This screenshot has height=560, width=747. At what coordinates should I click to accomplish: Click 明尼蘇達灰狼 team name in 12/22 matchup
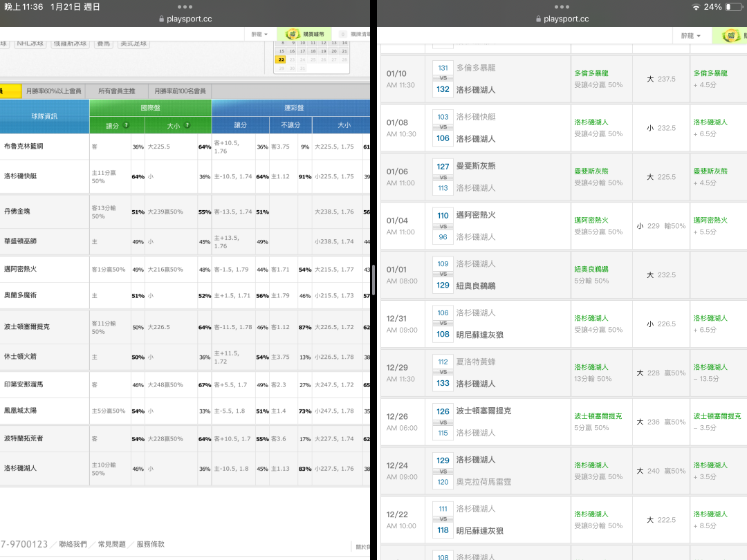(x=480, y=531)
